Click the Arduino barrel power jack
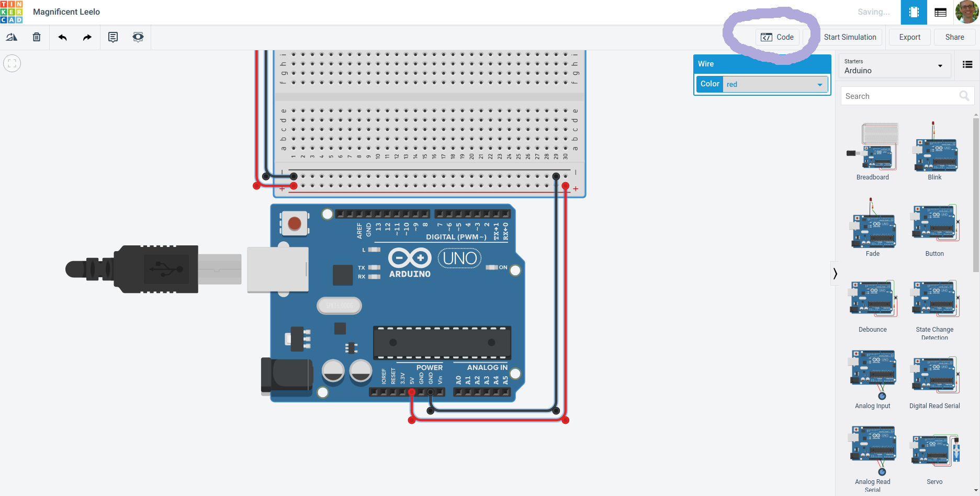The image size is (980, 496). point(287,375)
